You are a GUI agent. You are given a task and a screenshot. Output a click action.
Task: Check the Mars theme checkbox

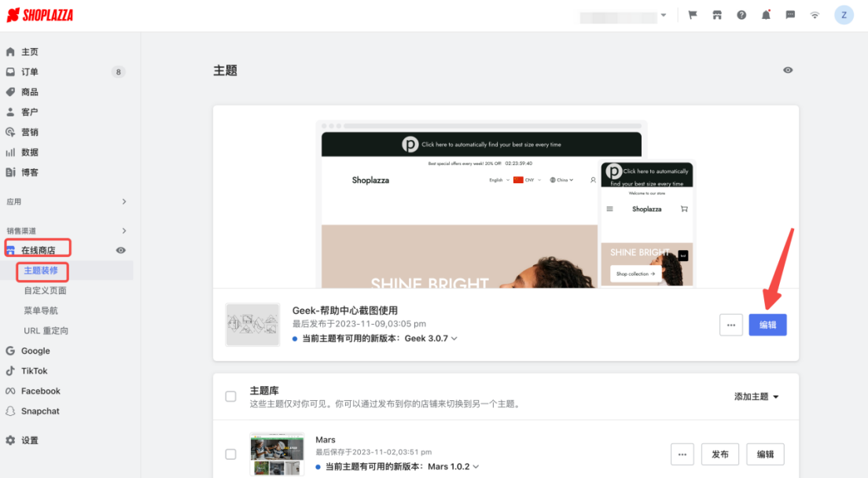click(x=231, y=454)
